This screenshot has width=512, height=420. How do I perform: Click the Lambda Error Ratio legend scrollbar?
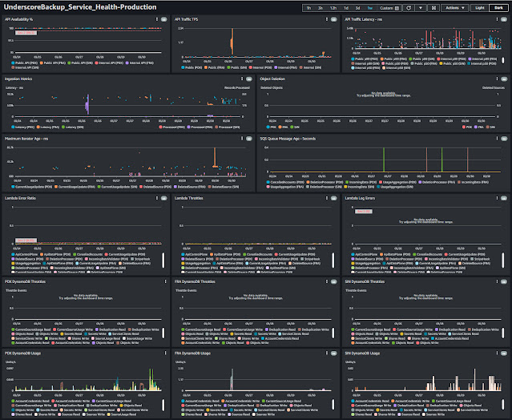click(163, 260)
